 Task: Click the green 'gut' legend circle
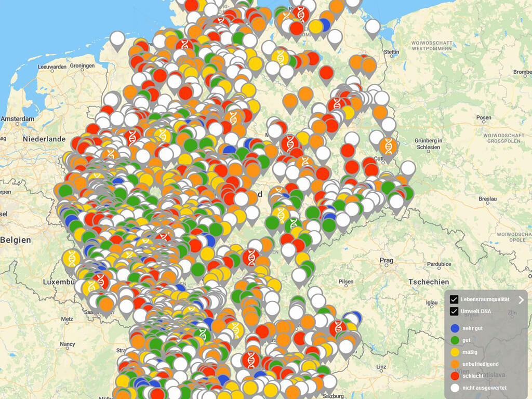(x=455, y=340)
